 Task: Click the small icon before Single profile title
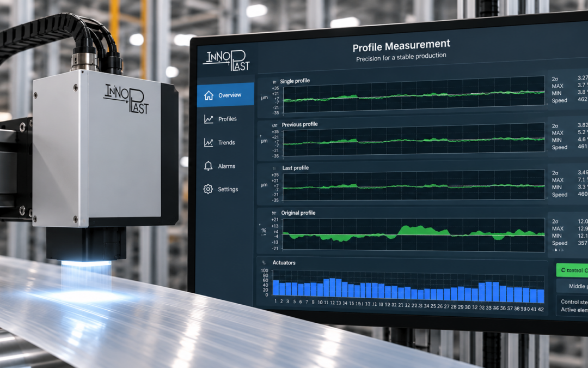coord(274,82)
